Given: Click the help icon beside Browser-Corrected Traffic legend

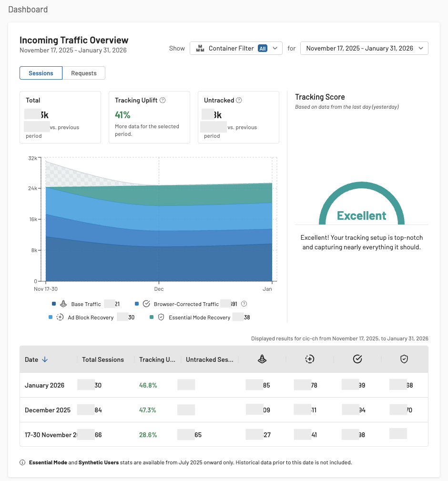Looking at the screenshot, I should [244, 304].
